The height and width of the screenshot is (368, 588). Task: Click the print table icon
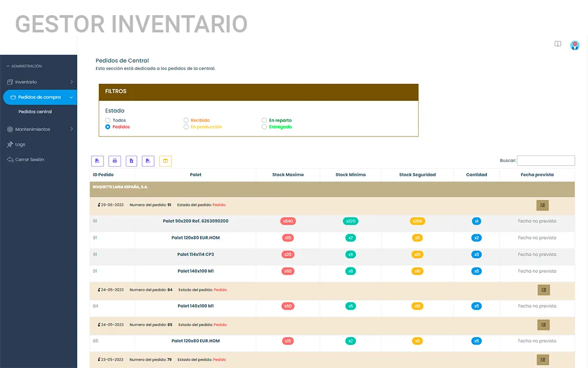click(115, 161)
